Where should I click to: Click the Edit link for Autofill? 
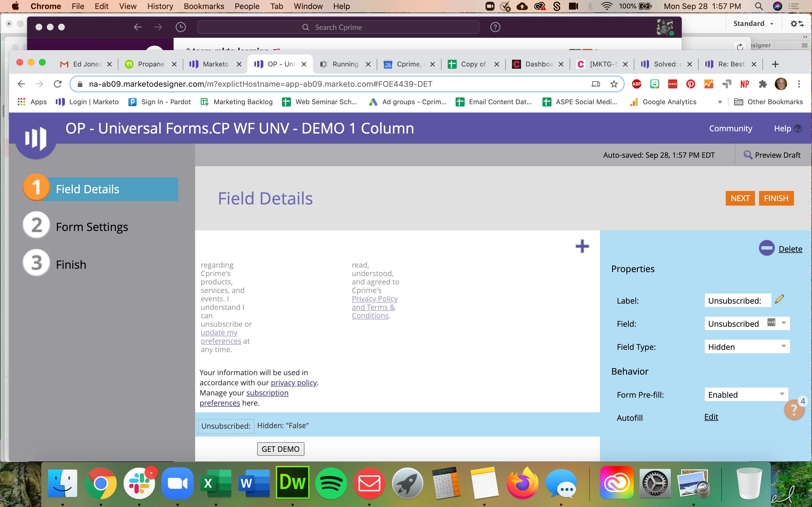[711, 417]
